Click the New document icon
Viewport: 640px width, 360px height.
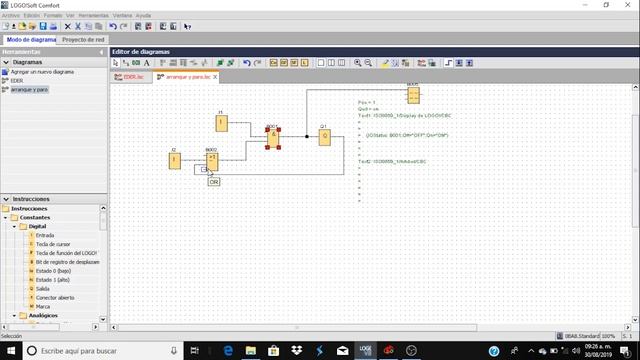pyautogui.click(x=5, y=27)
